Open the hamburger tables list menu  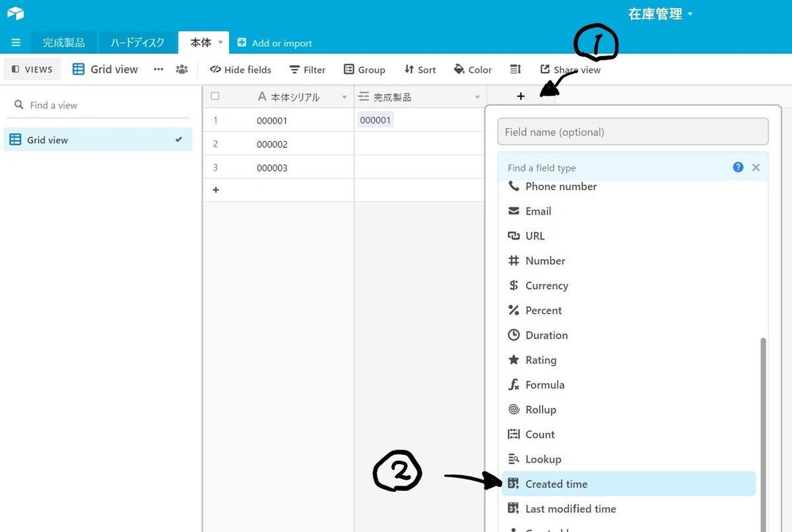pos(16,43)
